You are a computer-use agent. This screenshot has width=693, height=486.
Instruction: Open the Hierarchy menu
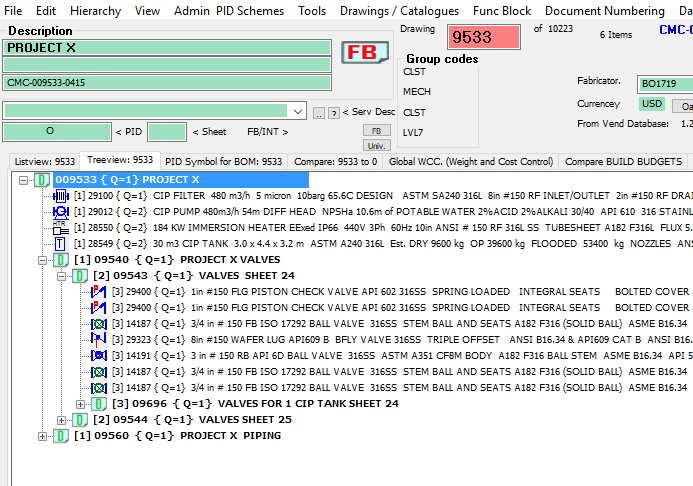[x=95, y=10]
